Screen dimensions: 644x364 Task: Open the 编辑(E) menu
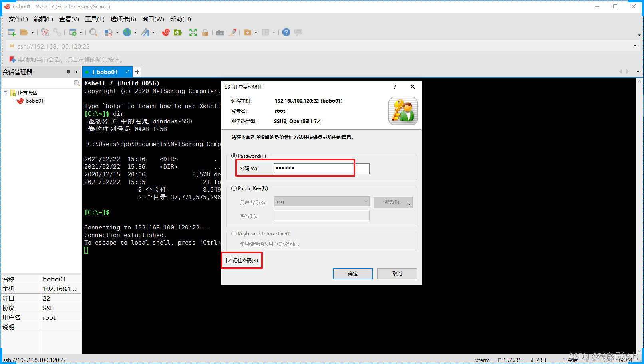click(44, 19)
